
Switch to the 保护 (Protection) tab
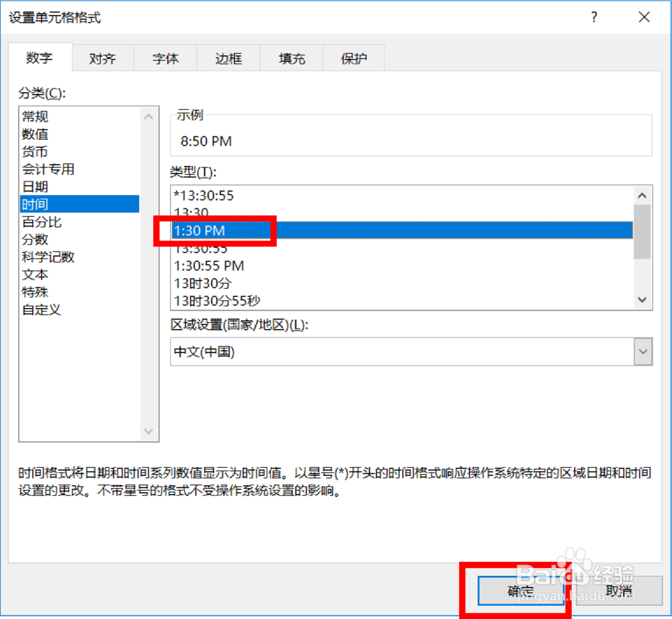pos(353,58)
